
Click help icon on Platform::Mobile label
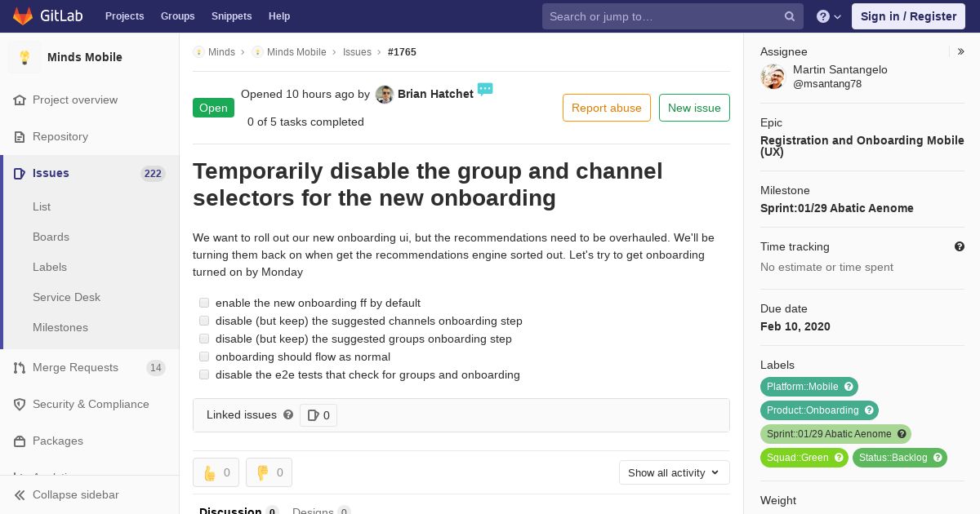[x=849, y=387]
